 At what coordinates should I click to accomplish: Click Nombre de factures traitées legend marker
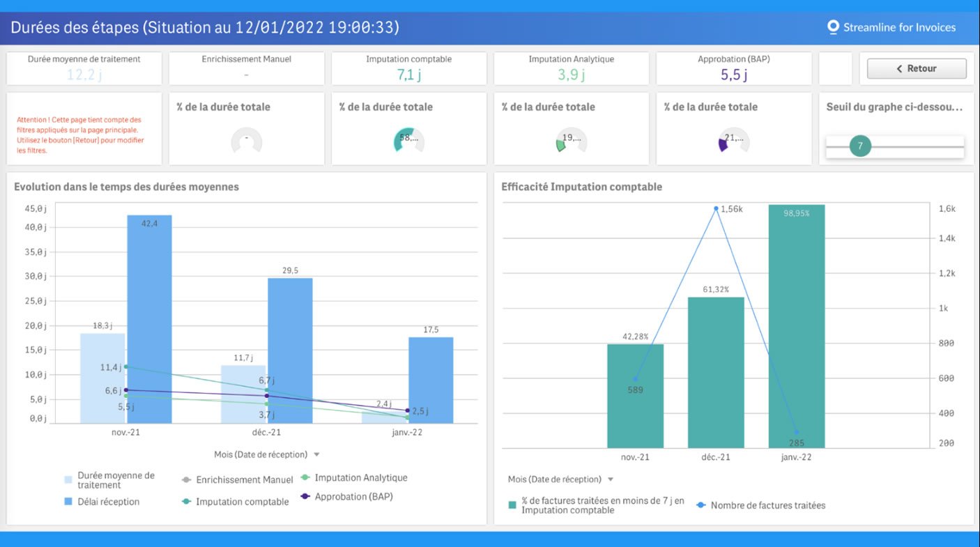pyautogui.click(x=701, y=505)
